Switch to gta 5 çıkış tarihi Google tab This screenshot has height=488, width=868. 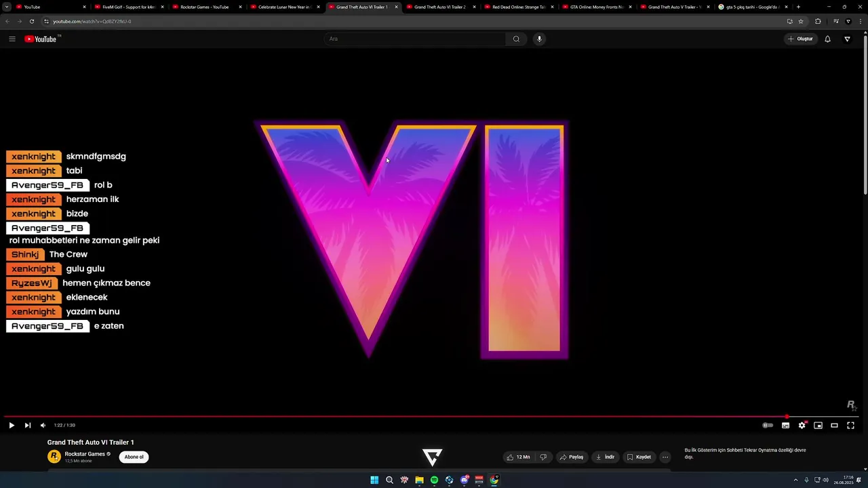click(x=753, y=7)
